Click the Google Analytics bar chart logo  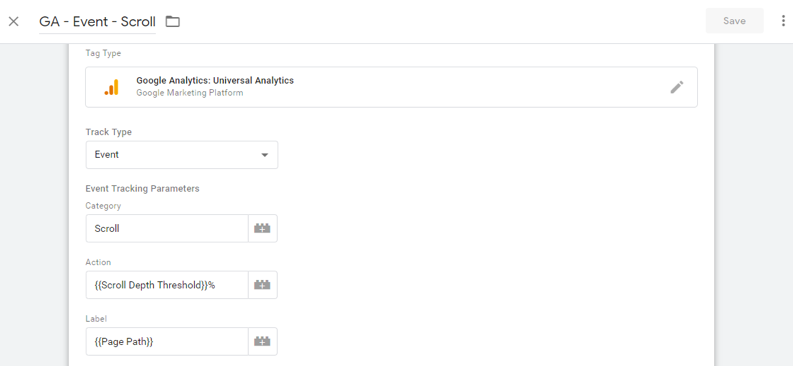click(111, 87)
